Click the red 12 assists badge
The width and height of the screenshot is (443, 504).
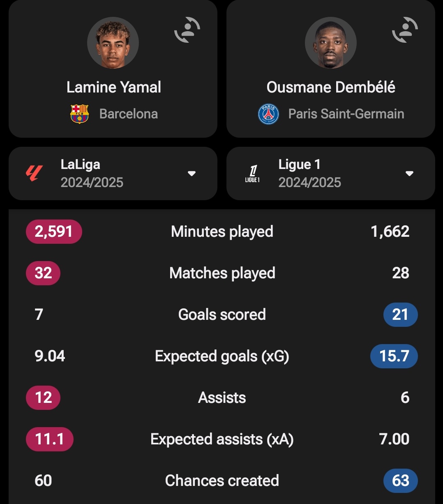(x=43, y=398)
